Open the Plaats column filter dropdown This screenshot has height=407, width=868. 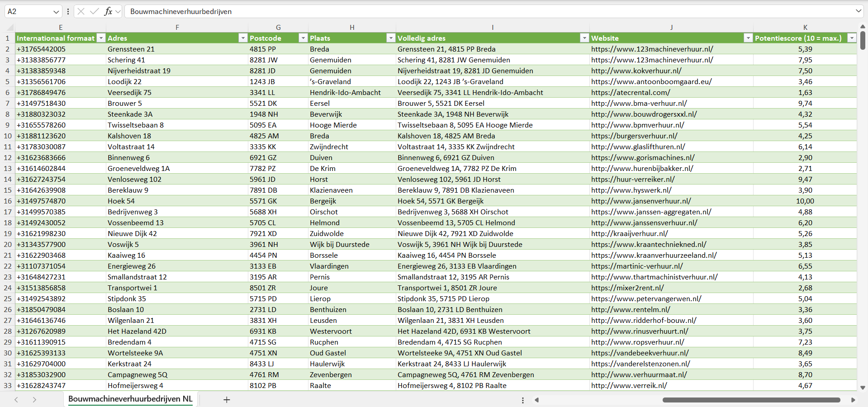[391, 38]
